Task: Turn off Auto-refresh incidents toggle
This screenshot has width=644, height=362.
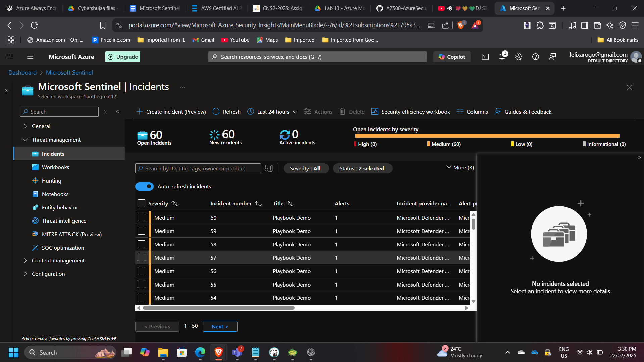Action: tap(144, 186)
